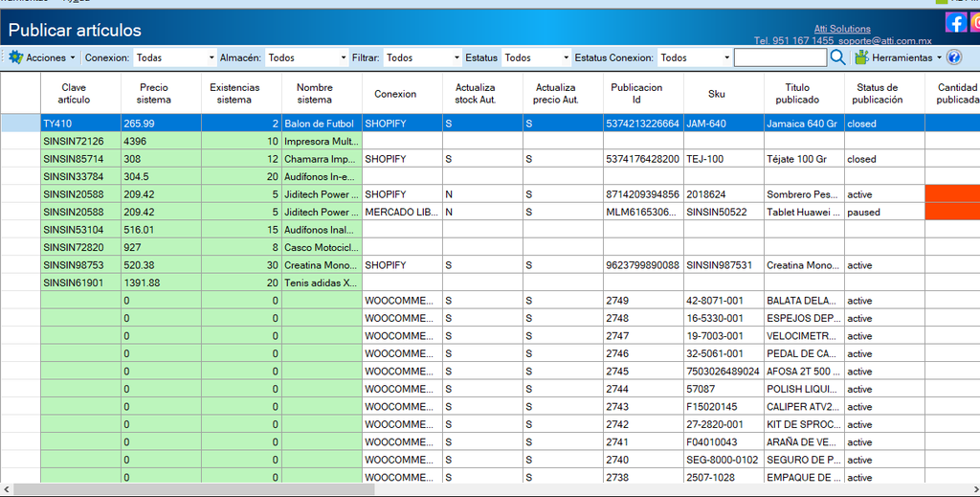980x497 pixels.
Task: Open the Atti Solutions link
Action: pos(842,29)
